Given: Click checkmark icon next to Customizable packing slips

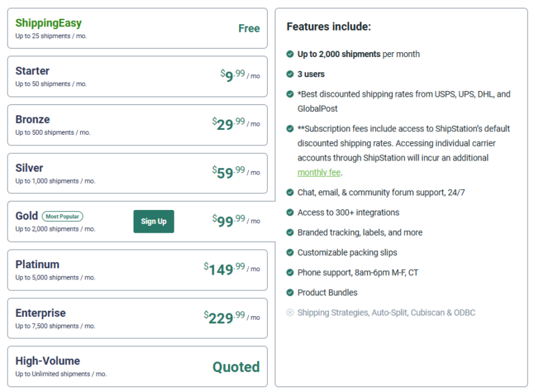Looking at the screenshot, I should coord(290,253).
